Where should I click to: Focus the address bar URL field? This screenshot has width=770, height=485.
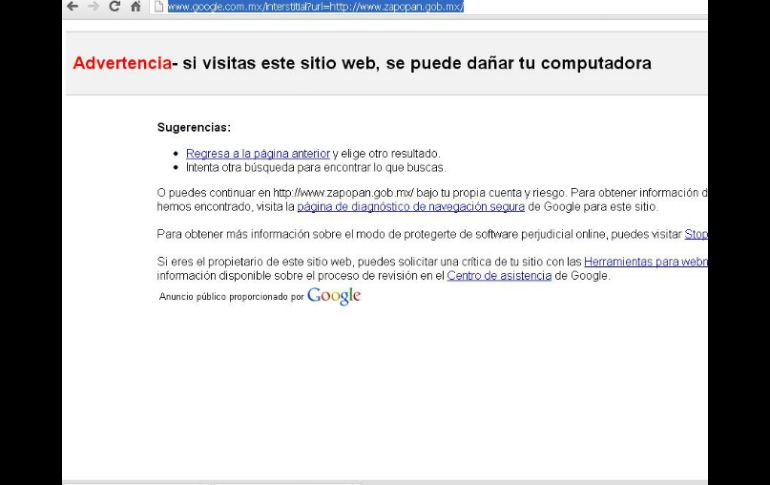pos(315,7)
